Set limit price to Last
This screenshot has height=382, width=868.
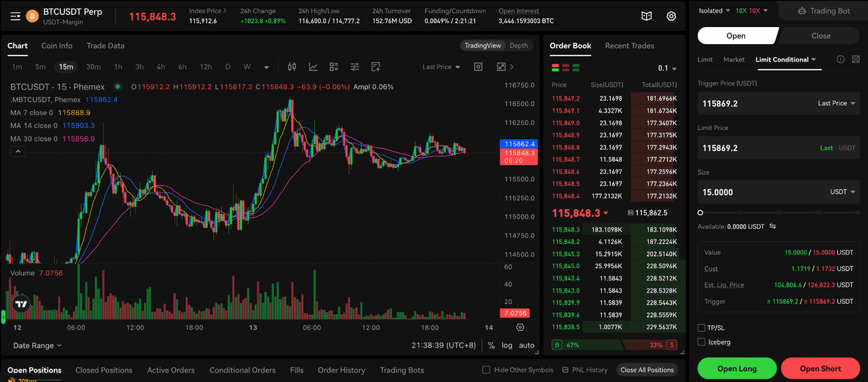pyautogui.click(x=826, y=148)
